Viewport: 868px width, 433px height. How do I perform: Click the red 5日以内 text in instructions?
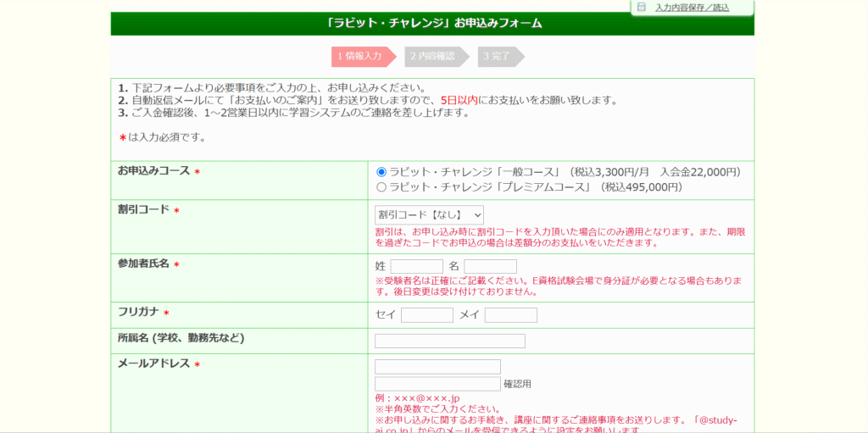pyautogui.click(x=459, y=100)
